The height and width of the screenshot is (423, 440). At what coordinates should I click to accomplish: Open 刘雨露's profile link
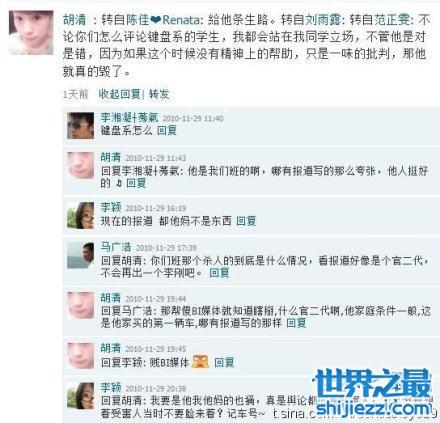coord(323,20)
